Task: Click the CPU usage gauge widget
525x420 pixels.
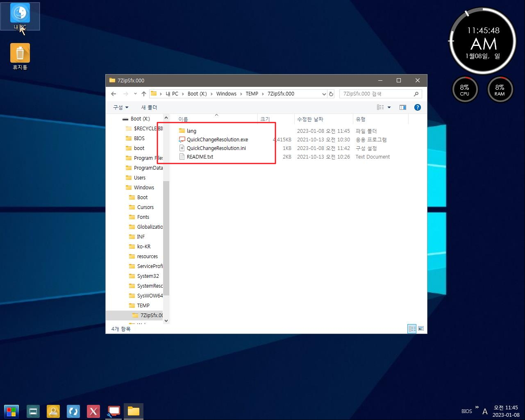Action: tap(464, 90)
